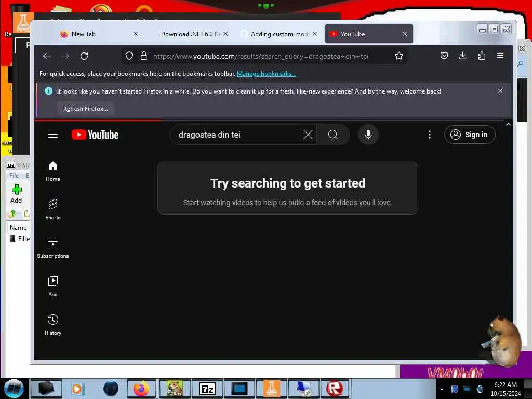Image resolution: width=532 pixels, height=399 pixels.
Task: Click the Sign in button
Action: point(470,135)
